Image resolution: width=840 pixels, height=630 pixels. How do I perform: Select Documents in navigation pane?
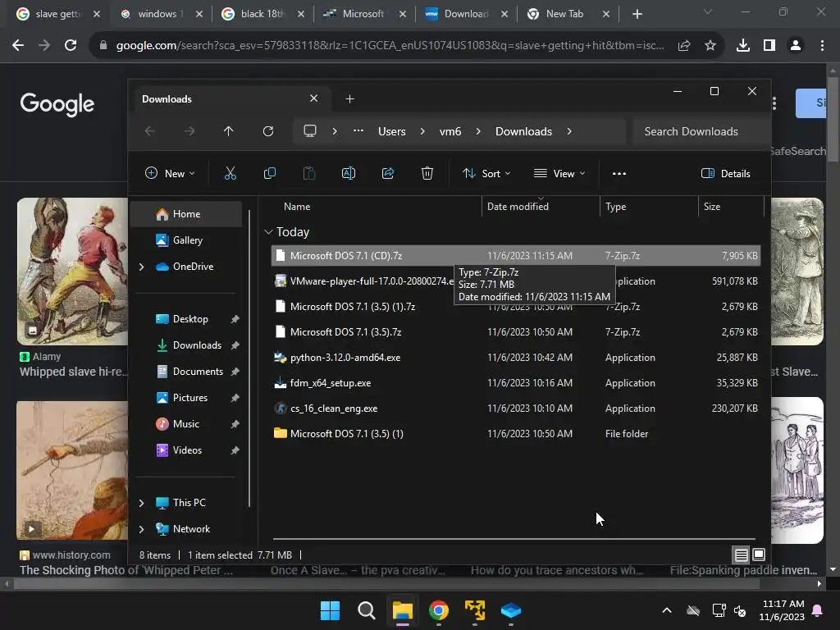[x=197, y=372]
